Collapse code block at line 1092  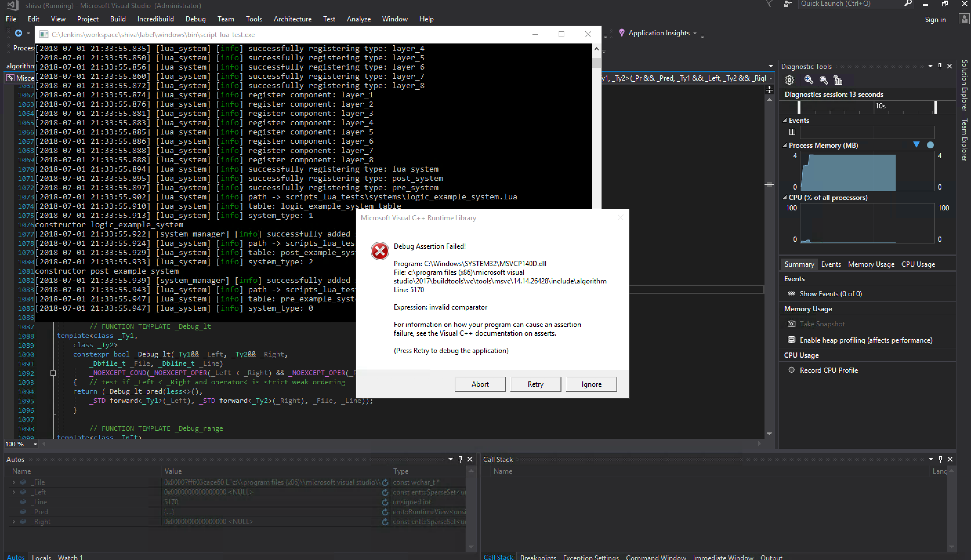53,373
